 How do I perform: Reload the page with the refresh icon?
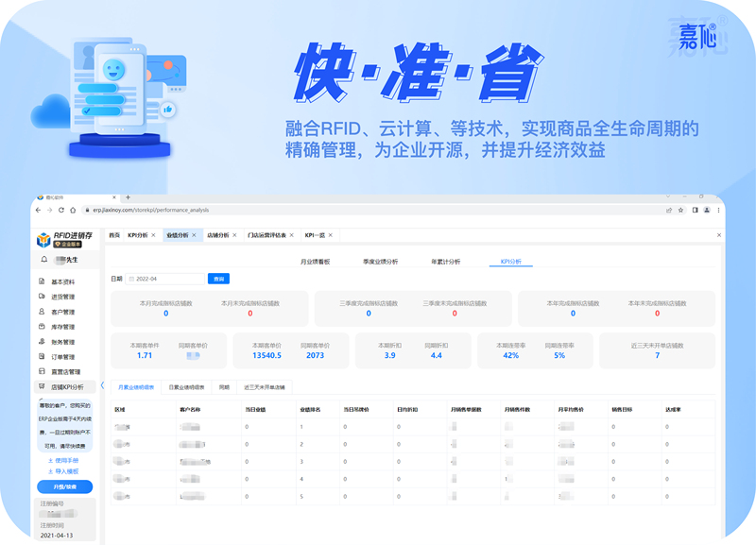61,210
